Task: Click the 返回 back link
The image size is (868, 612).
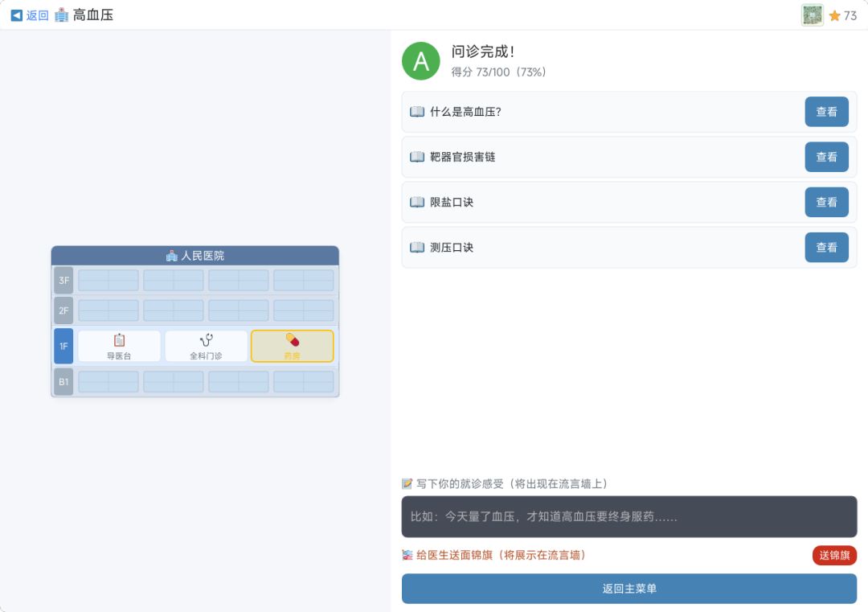Action: (x=30, y=15)
